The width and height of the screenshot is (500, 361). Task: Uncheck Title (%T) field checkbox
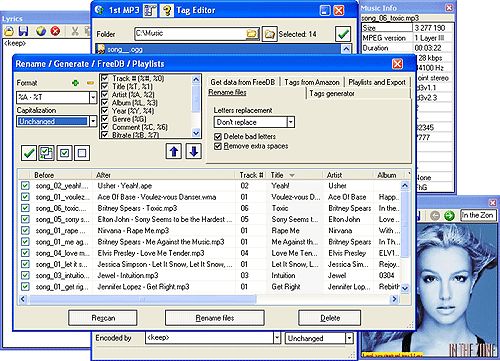[105, 86]
